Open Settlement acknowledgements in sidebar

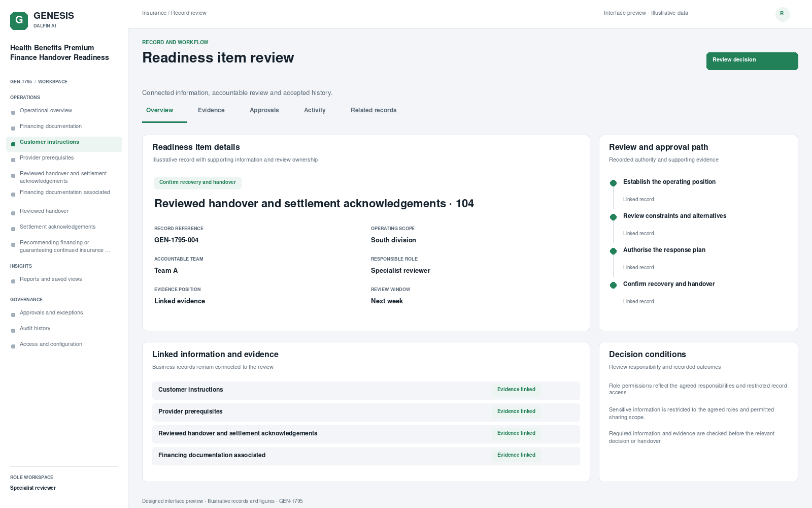[64, 227]
